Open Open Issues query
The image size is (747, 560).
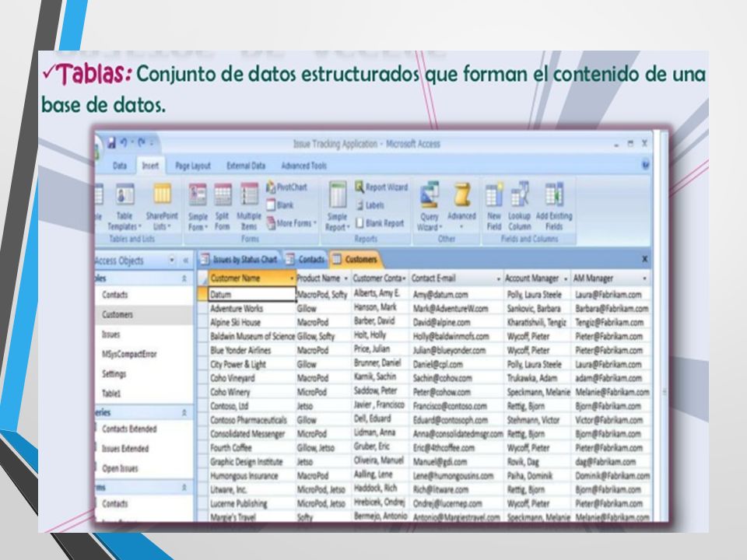coord(120,468)
